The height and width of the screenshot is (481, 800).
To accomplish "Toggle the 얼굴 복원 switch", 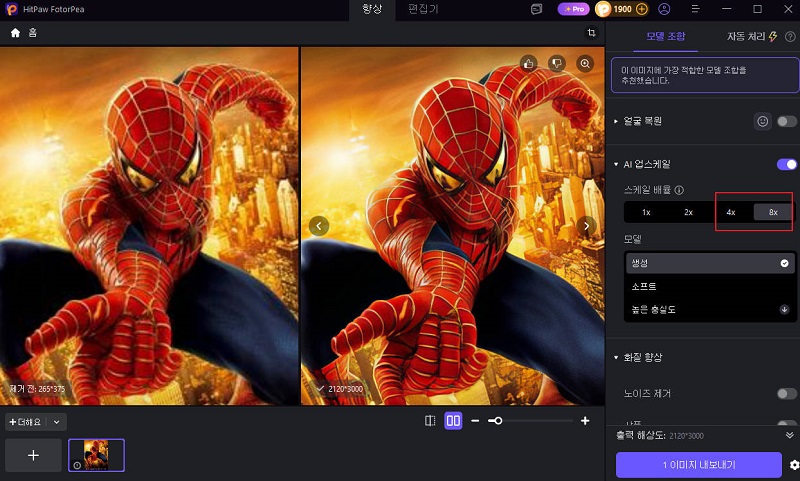I will (786, 121).
